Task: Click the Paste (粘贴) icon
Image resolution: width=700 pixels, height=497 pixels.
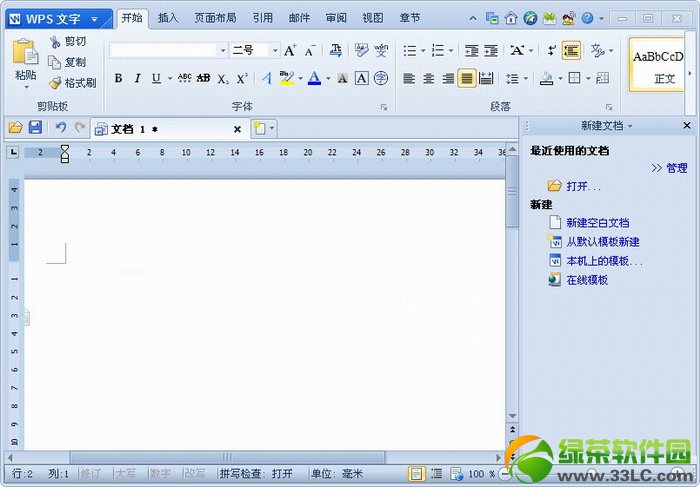Action: (x=25, y=52)
